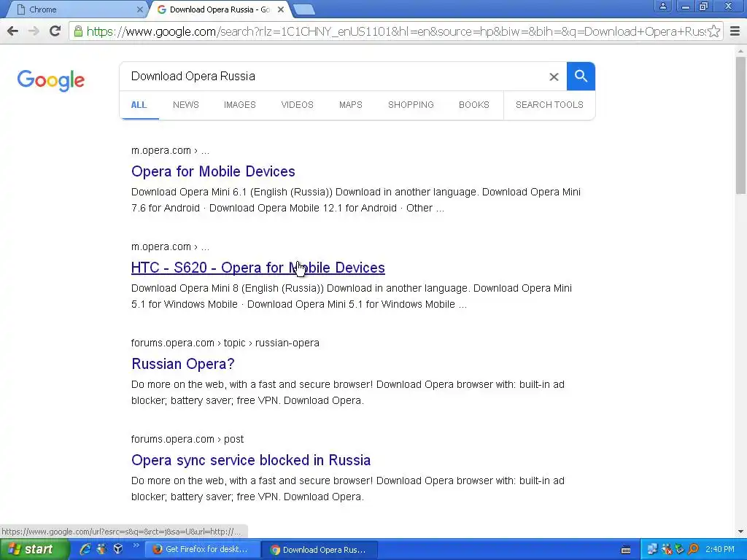Screen dimensions: 747x560
Task: Open the Chrome user profile button
Action: [662, 6]
